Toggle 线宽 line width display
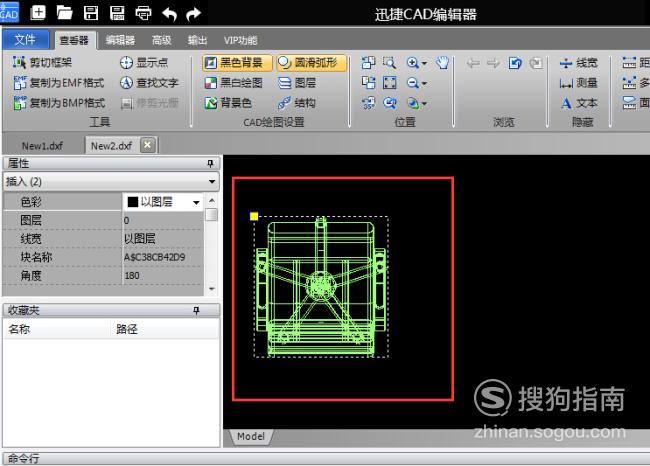Viewport: 650px width, 466px height. tap(578, 63)
